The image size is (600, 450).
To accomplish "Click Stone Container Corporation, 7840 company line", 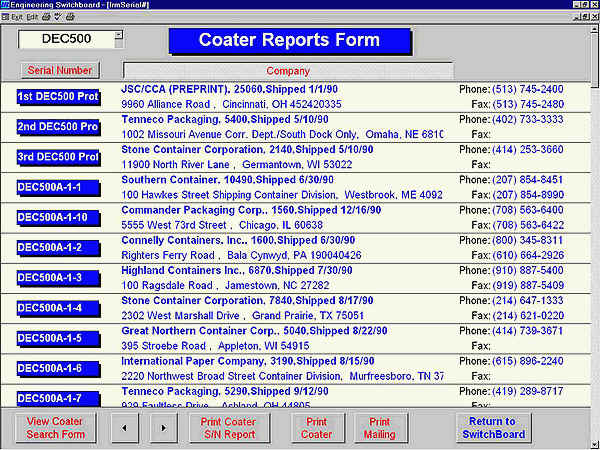I will tap(247, 301).
